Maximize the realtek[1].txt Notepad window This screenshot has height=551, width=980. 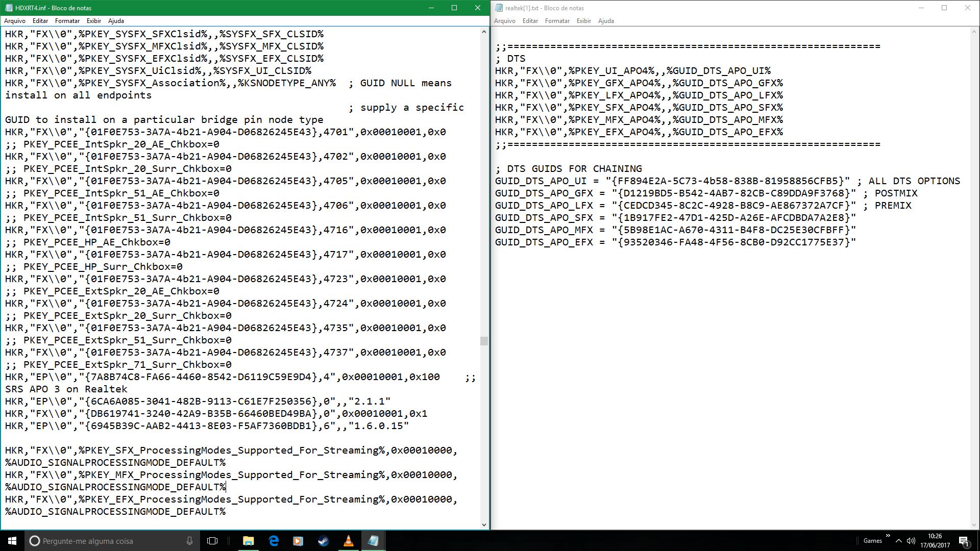(x=944, y=8)
